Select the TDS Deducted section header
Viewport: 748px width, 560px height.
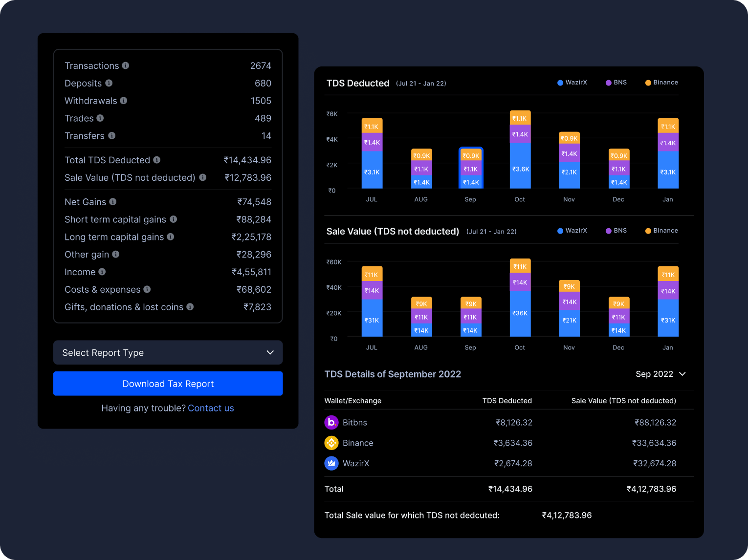(x=358, y=83)
